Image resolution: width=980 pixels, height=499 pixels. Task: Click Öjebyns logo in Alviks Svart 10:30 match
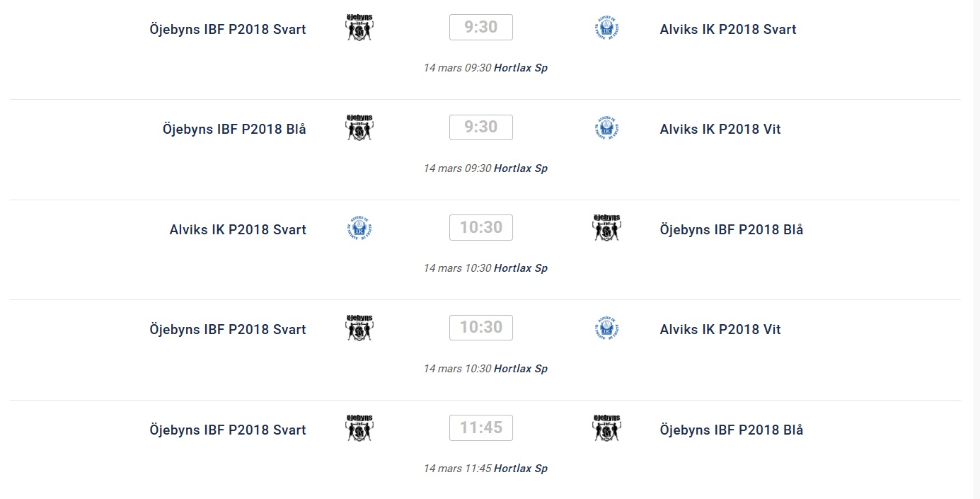[606, 229]
